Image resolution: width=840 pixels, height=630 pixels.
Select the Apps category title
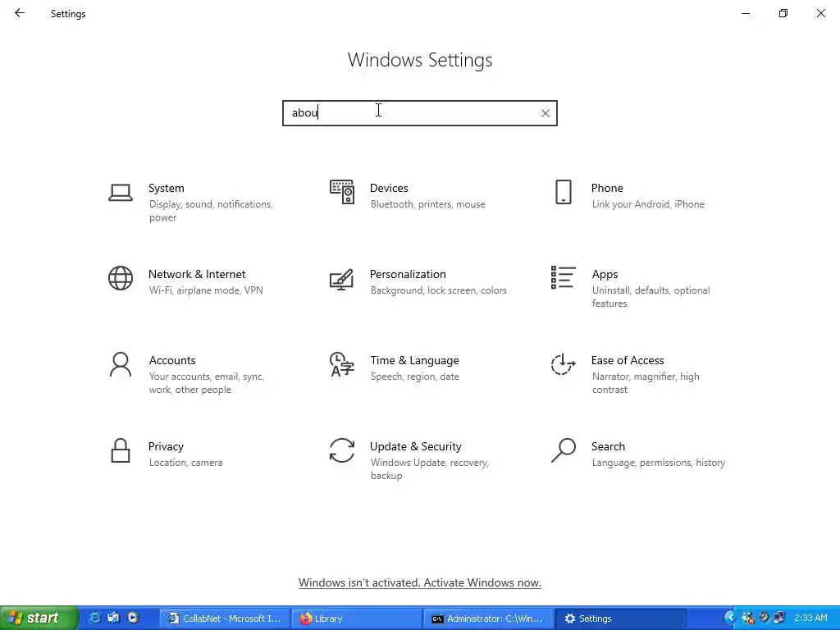click(x=605, y=274)
